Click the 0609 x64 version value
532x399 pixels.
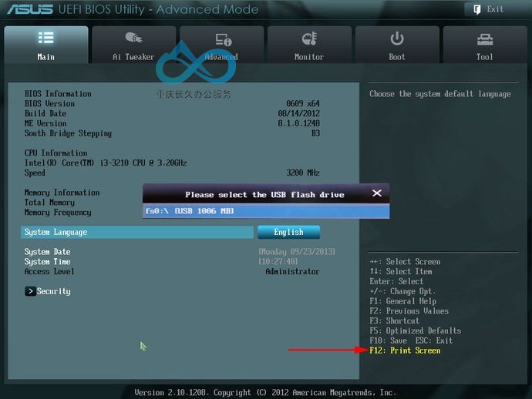pos(303,104)
